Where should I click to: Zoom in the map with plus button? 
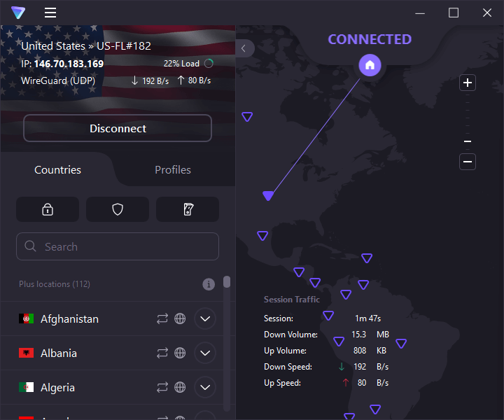pyautogui.click(x=468, y=83)
